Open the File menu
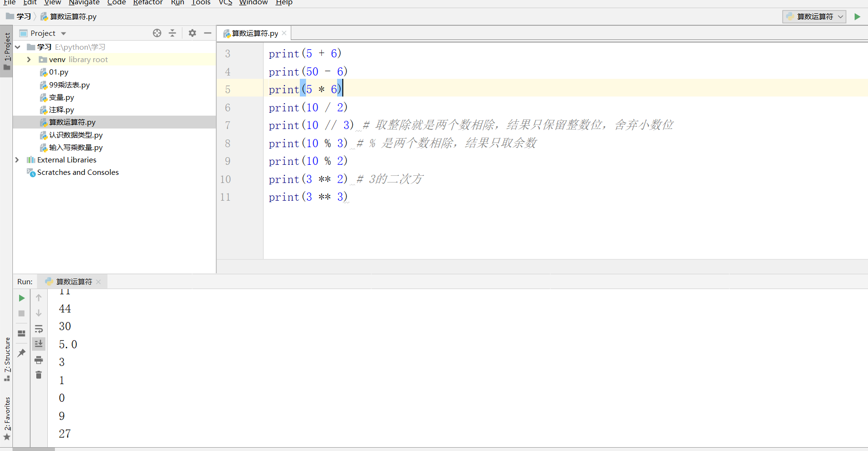The width and height of the screenshot is (868, 451). [10, 2]
